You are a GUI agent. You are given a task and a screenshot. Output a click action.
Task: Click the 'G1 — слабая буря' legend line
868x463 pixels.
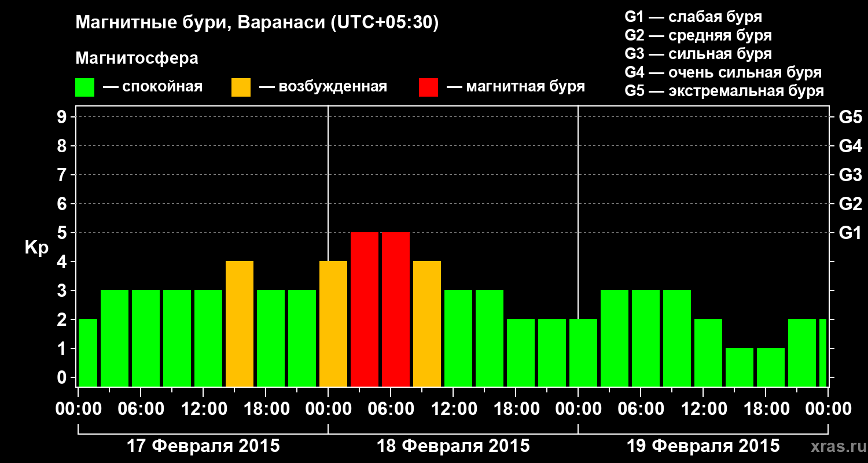(x=693, y=16)
